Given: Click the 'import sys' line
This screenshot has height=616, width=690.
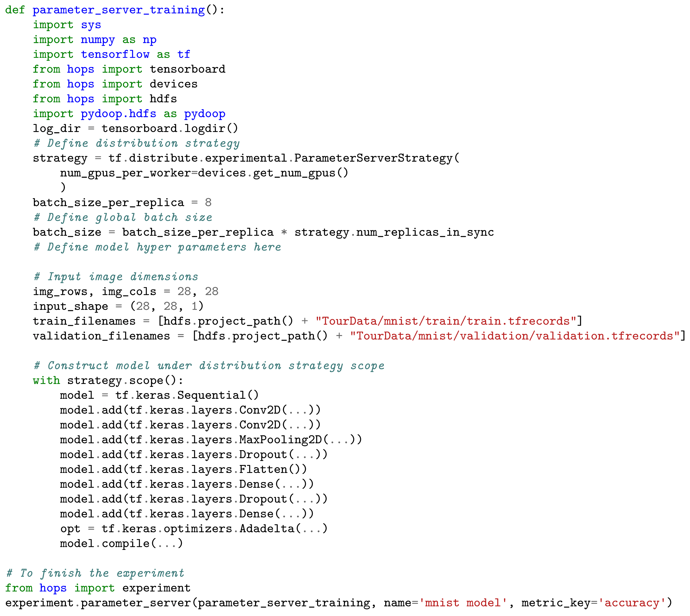Looking at the screenshot, I should (67, 25).
